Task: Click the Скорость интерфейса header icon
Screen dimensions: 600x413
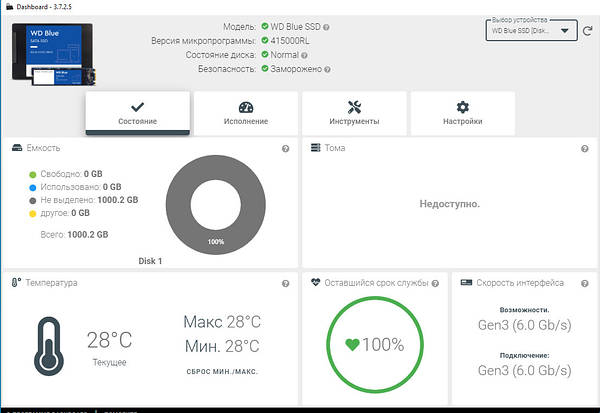Action: click(x=466, y=282)
